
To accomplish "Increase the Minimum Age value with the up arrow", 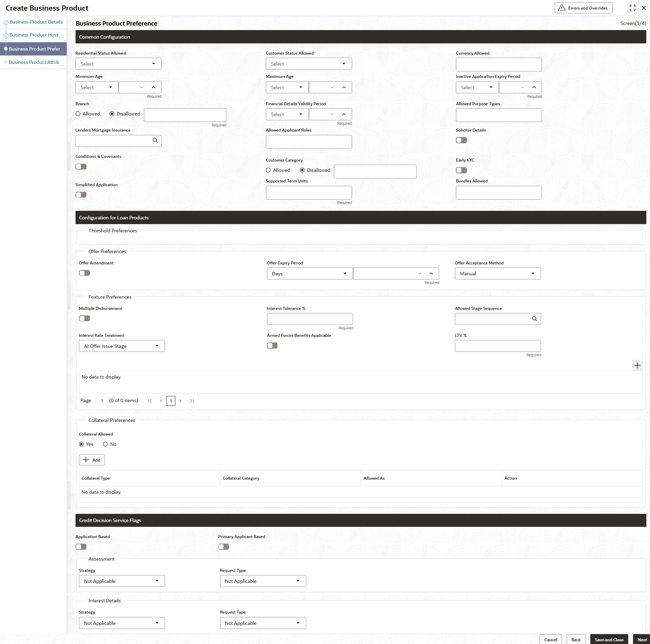I will [x=153, y=87].
